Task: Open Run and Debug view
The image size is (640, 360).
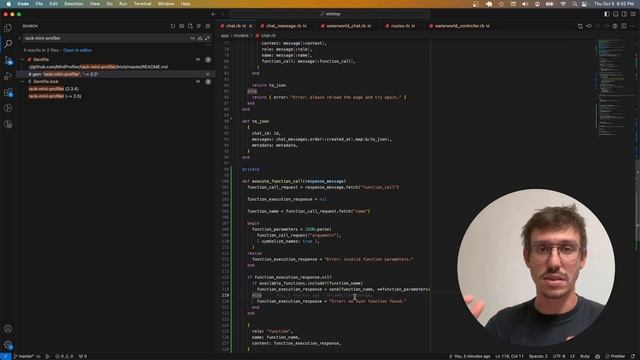Action: 8,76
